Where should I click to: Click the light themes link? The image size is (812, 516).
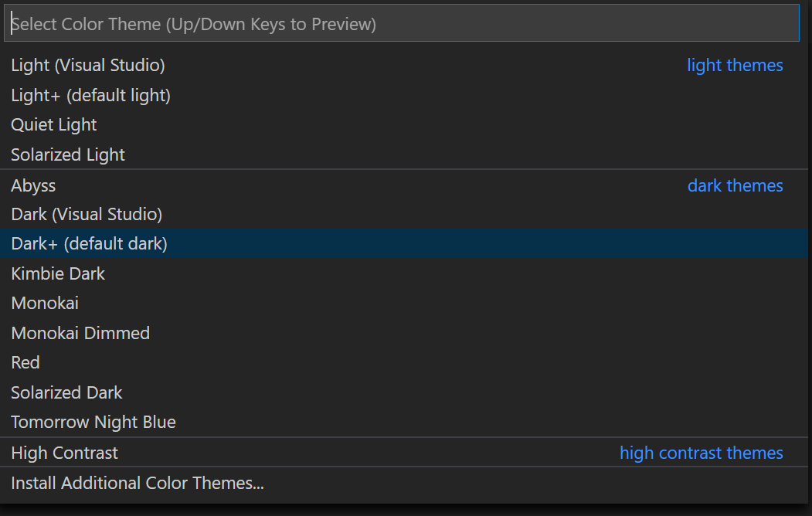(735, 65)
